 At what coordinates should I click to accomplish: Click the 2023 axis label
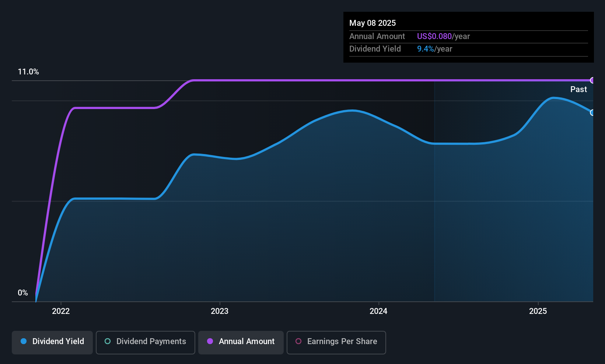220,311
